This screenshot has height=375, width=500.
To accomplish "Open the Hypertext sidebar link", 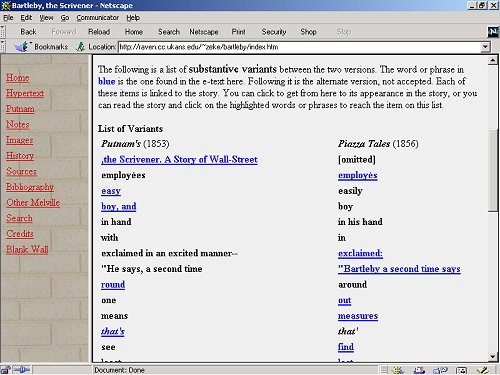I will coord(25,93).
